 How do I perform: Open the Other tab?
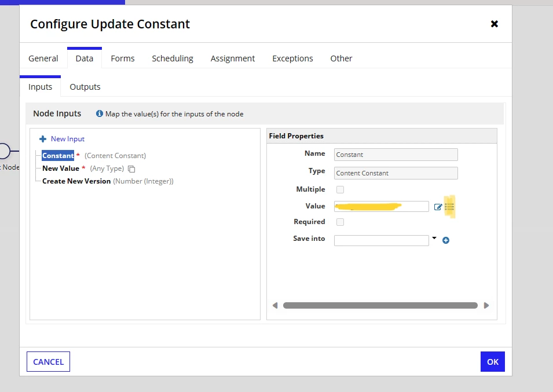[341, 58]
